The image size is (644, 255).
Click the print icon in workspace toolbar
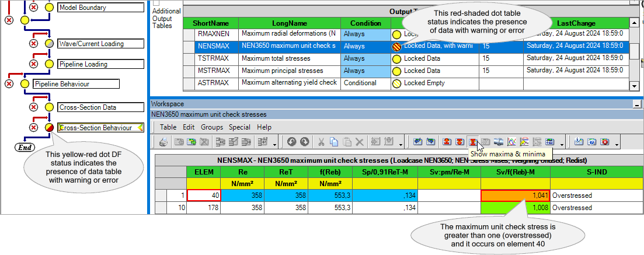(x=163, y=141)
